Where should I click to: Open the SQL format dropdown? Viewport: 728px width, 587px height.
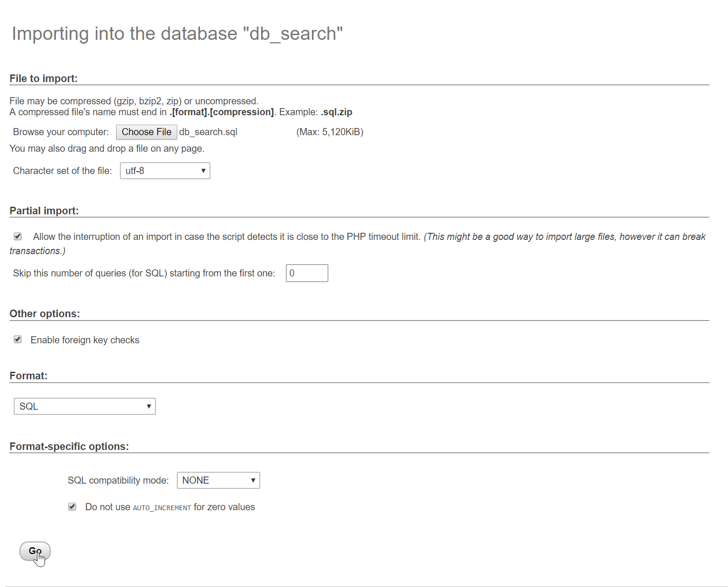85,406
